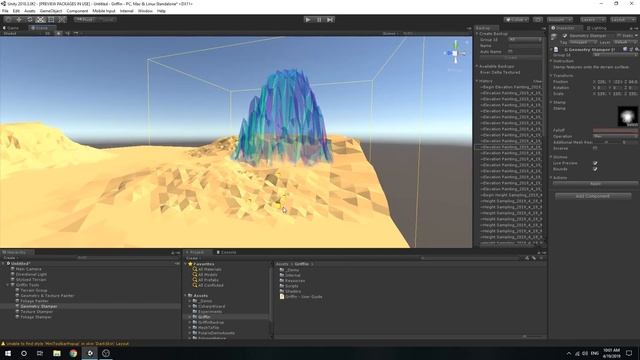Click the Pause button
This screenshot has width=640, height=360.
(x=319, y=19)
